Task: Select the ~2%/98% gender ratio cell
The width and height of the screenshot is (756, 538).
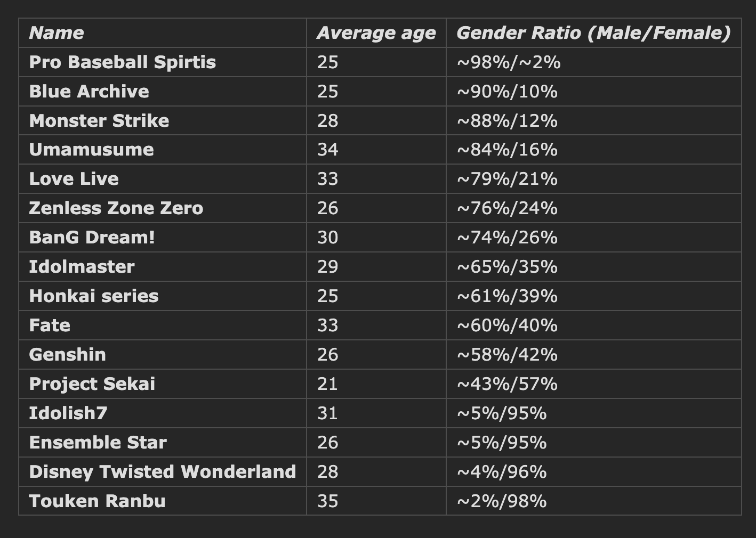Action: (502, 501)
